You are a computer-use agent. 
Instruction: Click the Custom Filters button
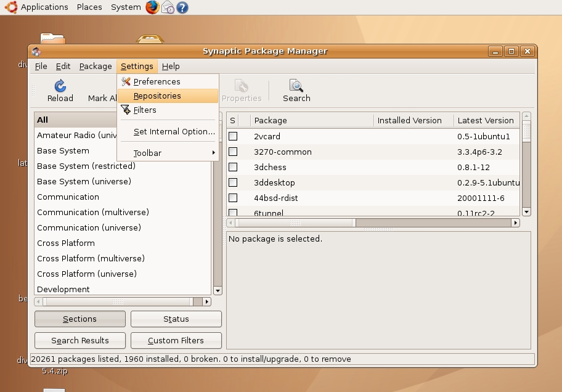(x=176, y=340)
